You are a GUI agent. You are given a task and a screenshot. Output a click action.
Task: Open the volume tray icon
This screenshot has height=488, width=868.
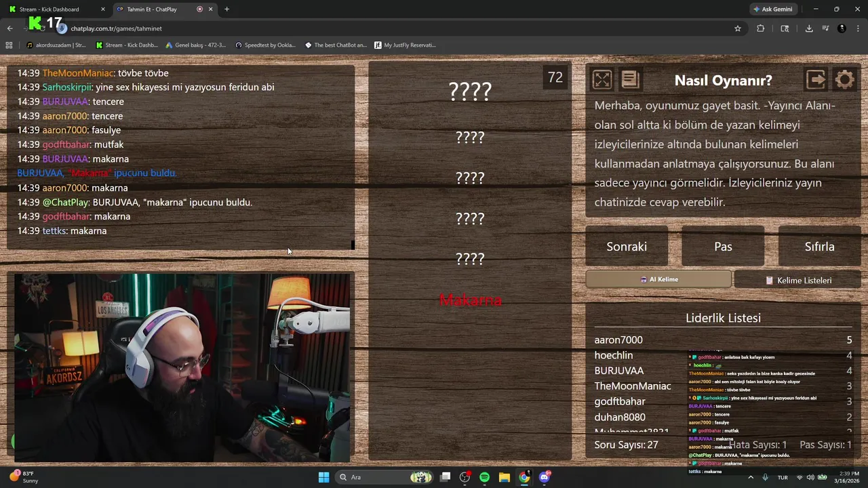coord(810,477)
